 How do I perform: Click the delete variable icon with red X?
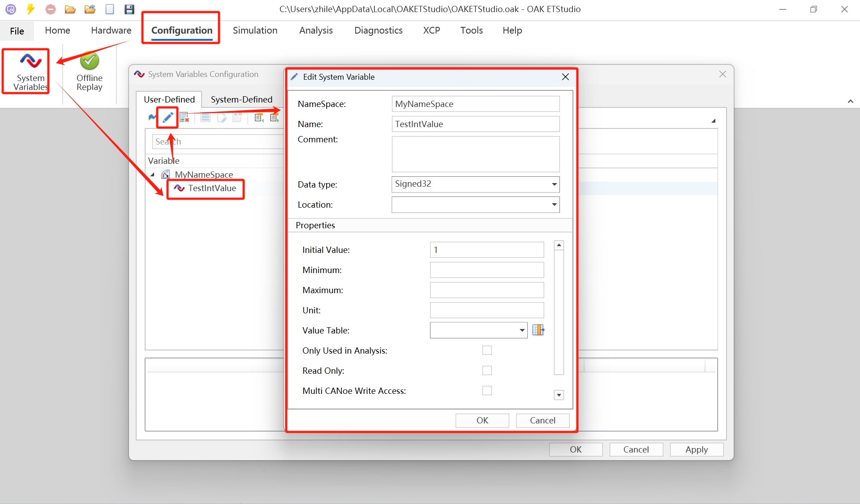[x=184, y=118]
